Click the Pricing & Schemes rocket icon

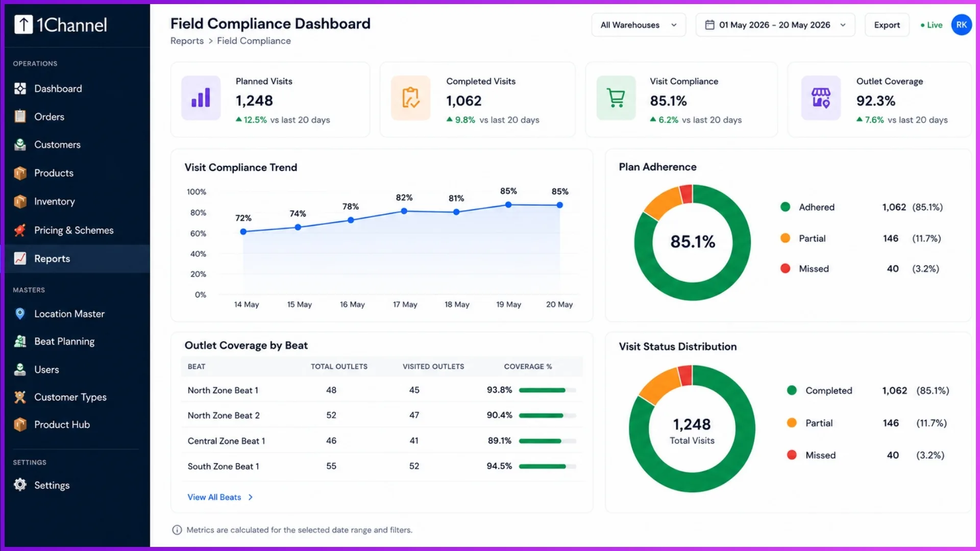(x=20, y=230)
